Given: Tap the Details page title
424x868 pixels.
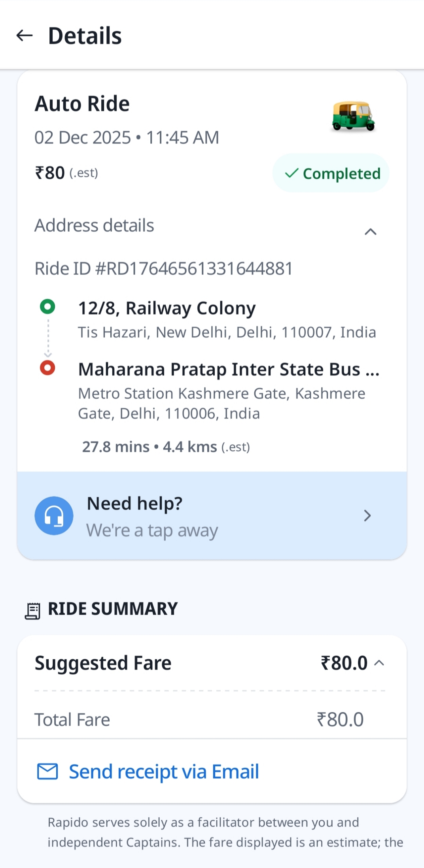Looking at the screenshot, I should point(85,36).
